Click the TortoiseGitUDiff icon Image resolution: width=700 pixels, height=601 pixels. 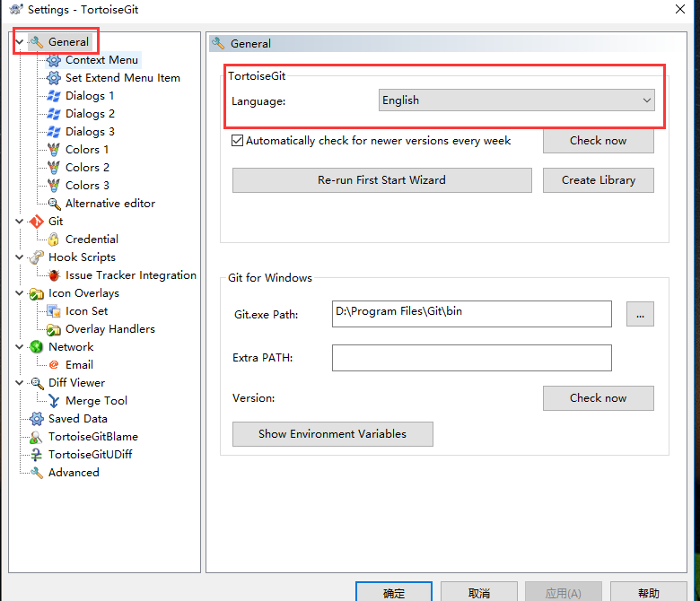tap(36, 454)
